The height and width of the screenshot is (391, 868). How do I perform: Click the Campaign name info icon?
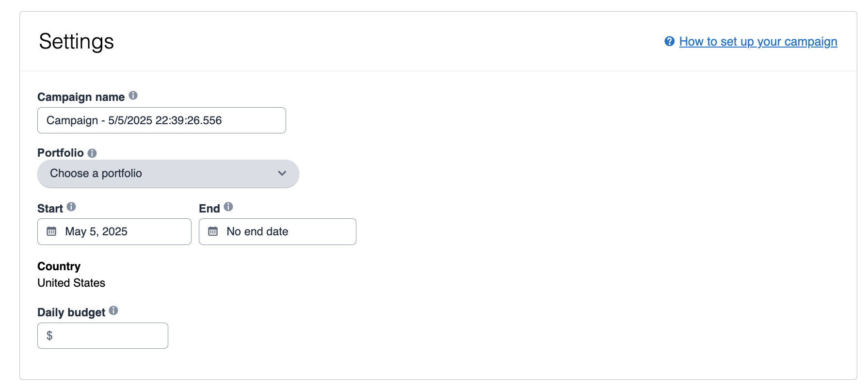[133, 96]
